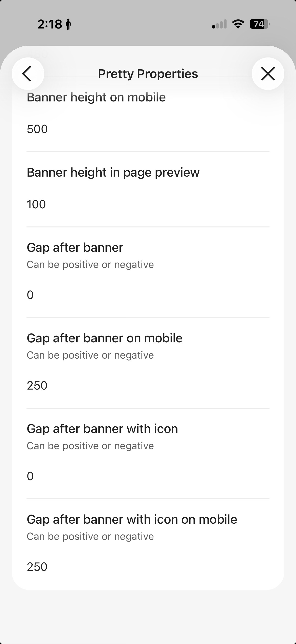Select Banner height in page preview label

[113, 172]
